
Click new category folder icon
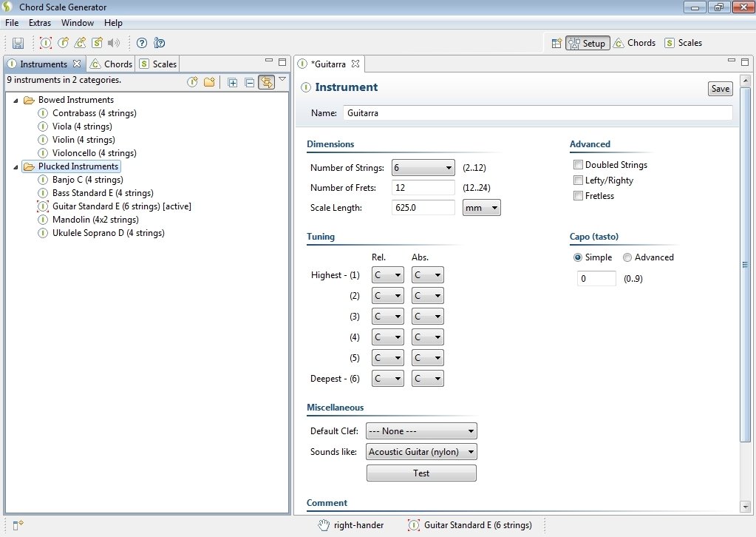tap(209, 82)
